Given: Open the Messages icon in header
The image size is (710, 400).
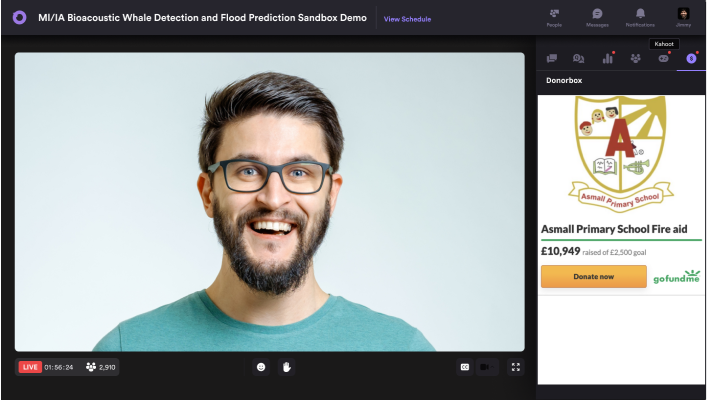Looking at the screenshot, I should (597, 16).
